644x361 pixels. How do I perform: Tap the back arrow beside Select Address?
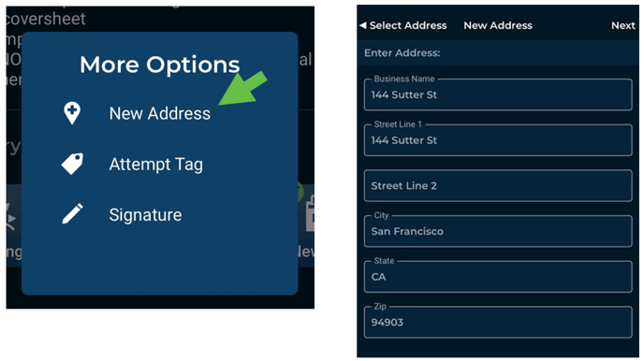[362, 25]
